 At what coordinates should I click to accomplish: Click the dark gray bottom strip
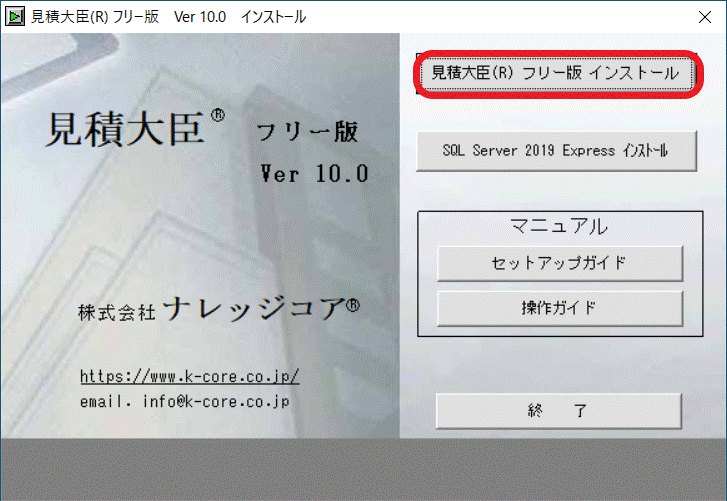(x=363, y=470)
